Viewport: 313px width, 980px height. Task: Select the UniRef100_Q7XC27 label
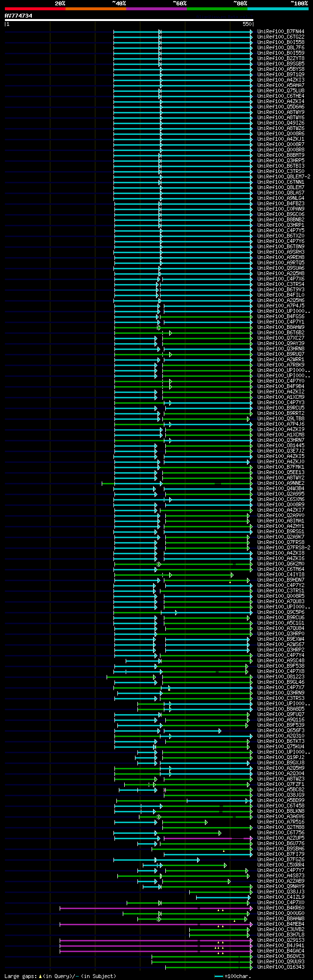(x=281, y=338)
